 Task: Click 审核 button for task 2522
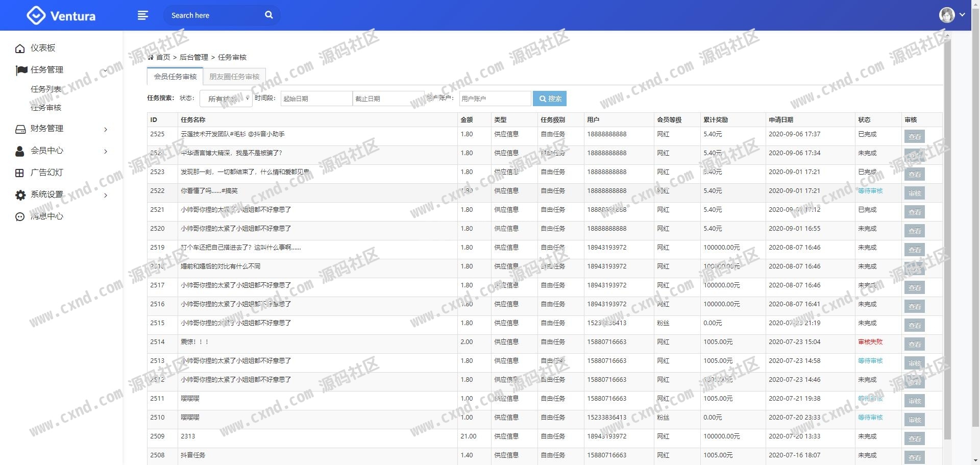pyautogui.click(x=914, y=193)
